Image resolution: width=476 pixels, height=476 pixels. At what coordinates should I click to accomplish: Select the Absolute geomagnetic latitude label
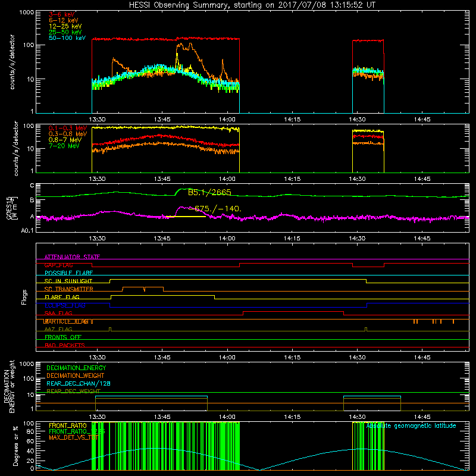click(411, 425)
